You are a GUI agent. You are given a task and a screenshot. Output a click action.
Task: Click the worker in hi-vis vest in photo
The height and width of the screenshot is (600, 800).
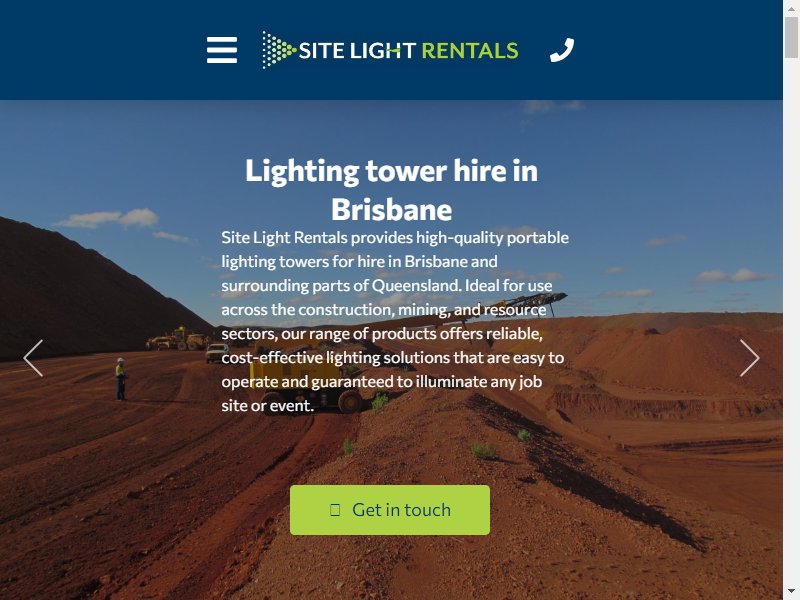pyautogui.click(x=120, y=379)
